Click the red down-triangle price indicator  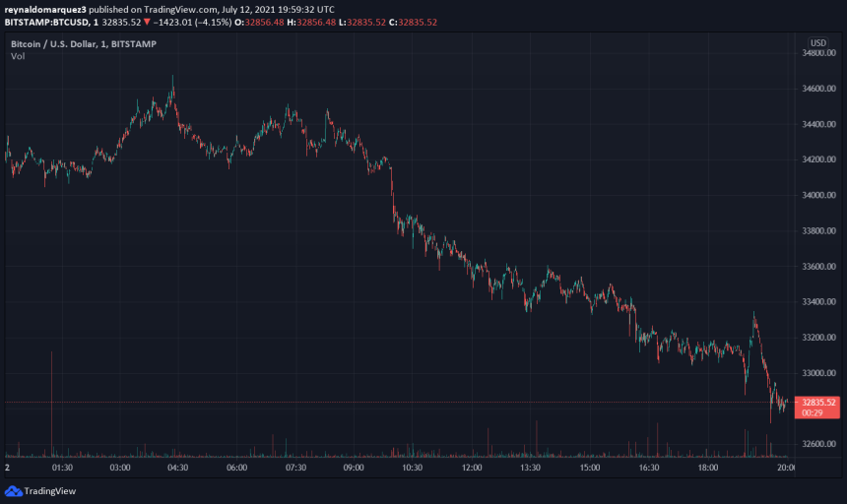pyautogui.click(x=147, y=22)
